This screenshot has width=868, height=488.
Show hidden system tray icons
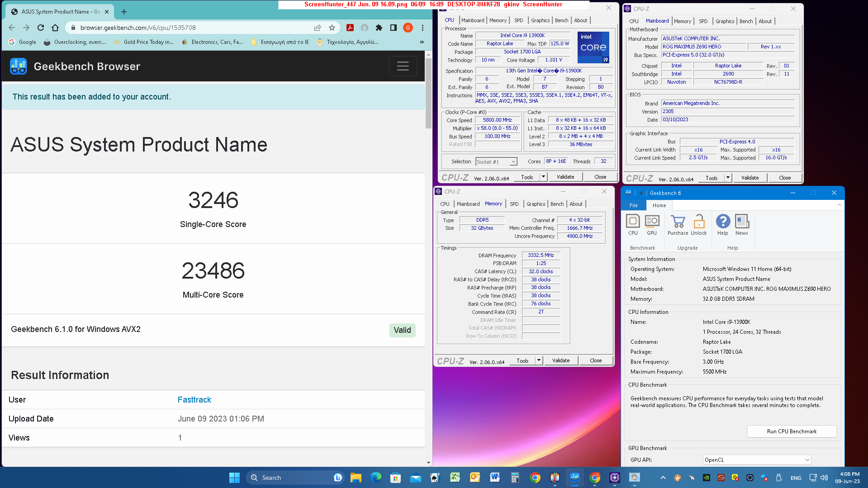[x=663, y=478]
